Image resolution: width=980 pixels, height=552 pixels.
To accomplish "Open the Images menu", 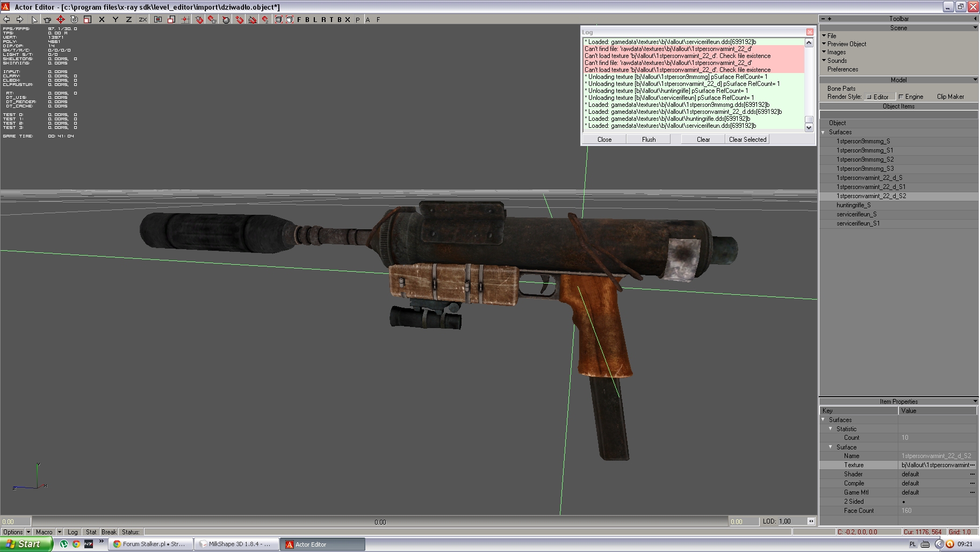I will [x=836, y=53].
